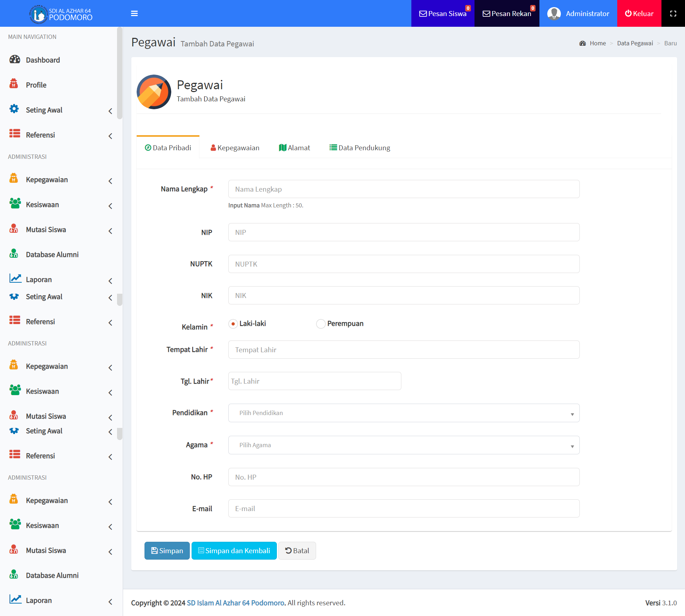Open the Pilih Agama dropdown
Screen dimensions: 685x616
[x=404, y=445]
